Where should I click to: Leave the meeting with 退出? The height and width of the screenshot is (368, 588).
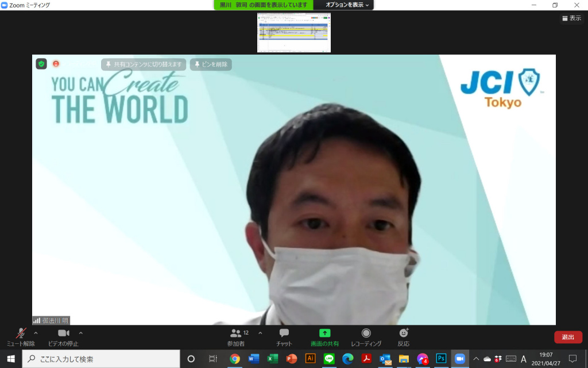click(x=568, y=338)
